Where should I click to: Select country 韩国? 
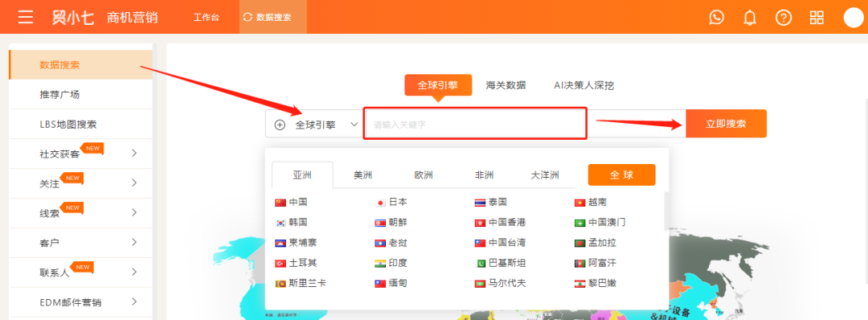point(291,223)
